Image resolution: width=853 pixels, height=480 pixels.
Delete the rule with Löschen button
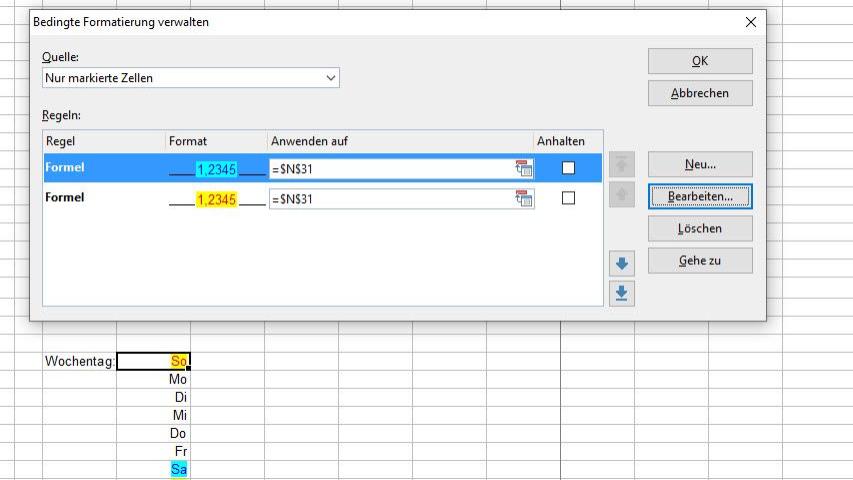[x=699, y=228]
